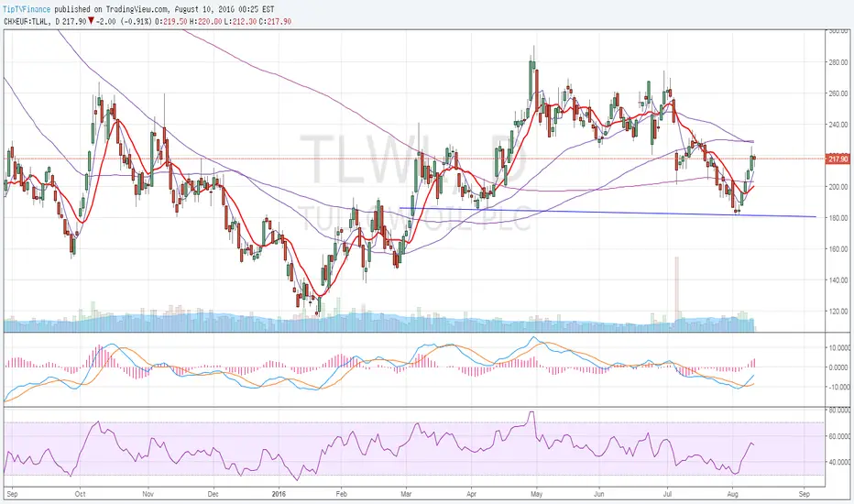Open the TipTVFinance publisher link
The height and width of the screenshot is (504, 854).
point(27,9)
